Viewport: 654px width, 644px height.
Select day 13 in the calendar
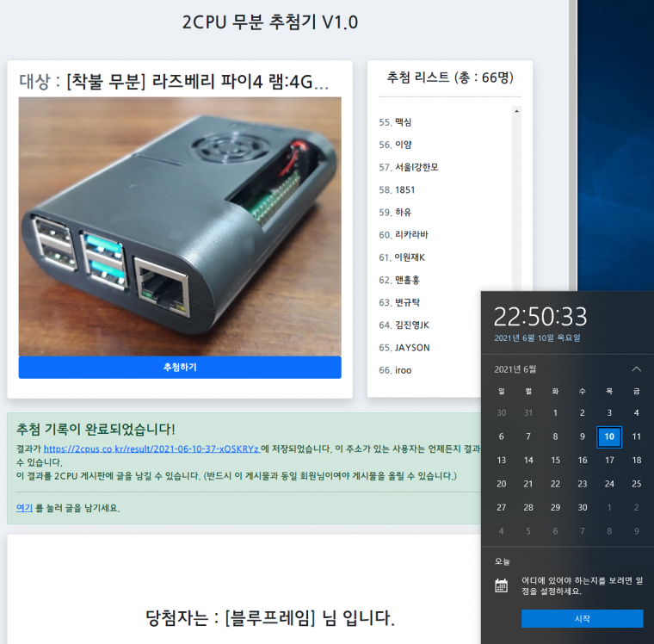click(x=502, y=460)
